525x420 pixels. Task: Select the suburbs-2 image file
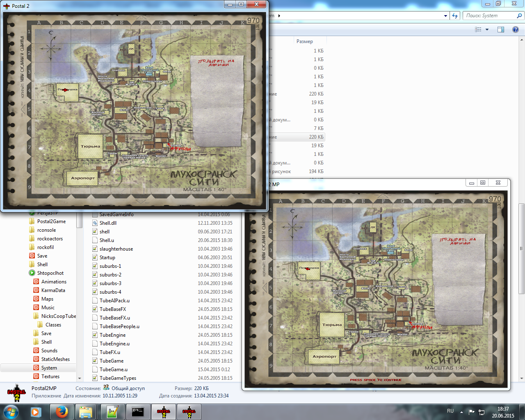110,275
